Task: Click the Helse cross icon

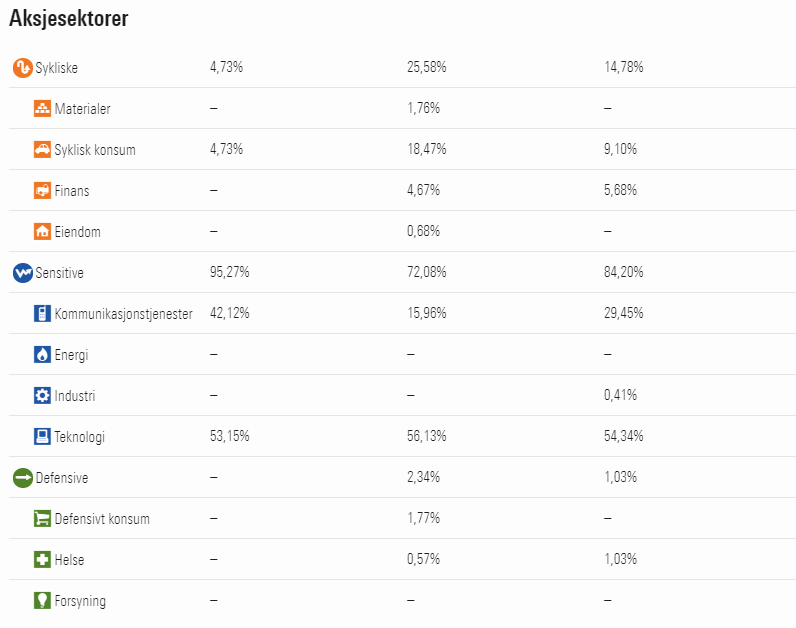Action: [x=42, y=559]
